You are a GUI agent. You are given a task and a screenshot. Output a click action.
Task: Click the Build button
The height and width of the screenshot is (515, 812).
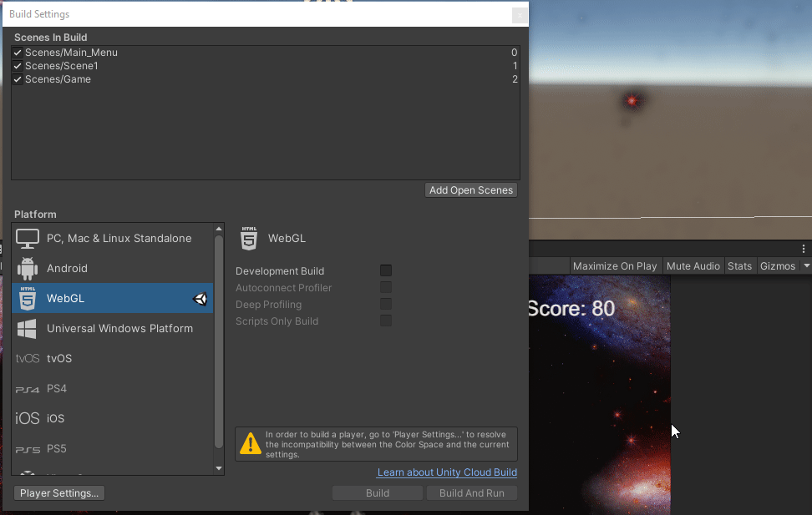(x=378, y=493)
